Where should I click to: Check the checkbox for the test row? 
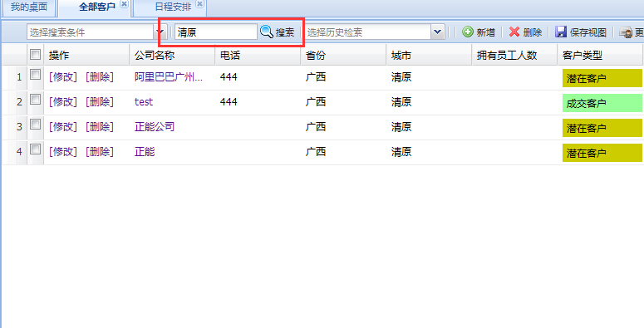(x=36, y=100)
